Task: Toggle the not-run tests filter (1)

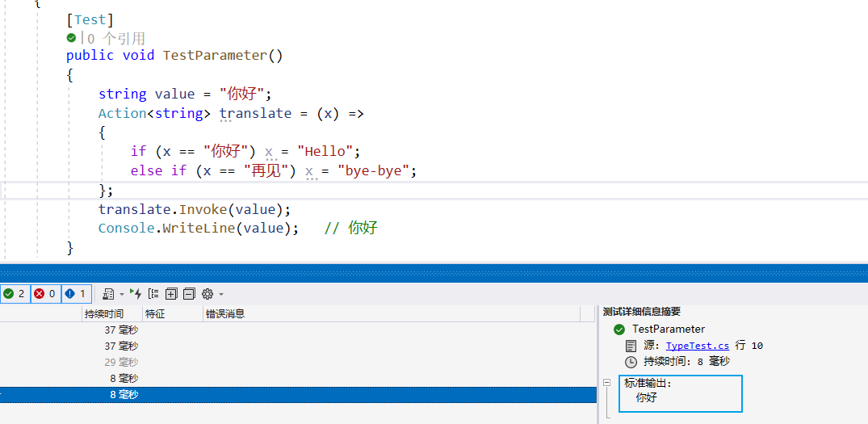Action: pos(75,294)
